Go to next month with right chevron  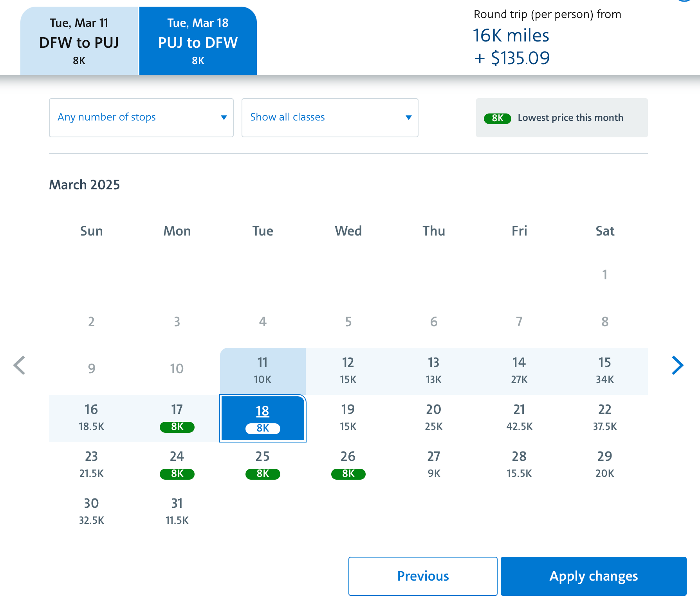pyautogui.click(x=677, y=365)
